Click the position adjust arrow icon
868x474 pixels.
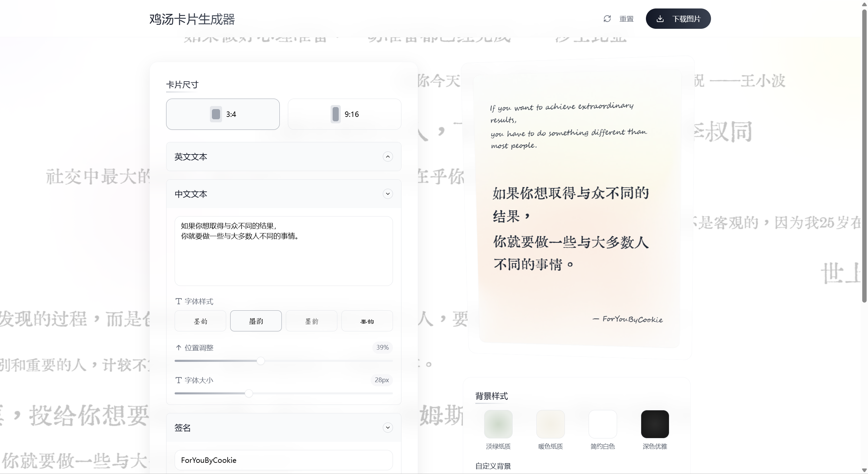coord(179,348)
